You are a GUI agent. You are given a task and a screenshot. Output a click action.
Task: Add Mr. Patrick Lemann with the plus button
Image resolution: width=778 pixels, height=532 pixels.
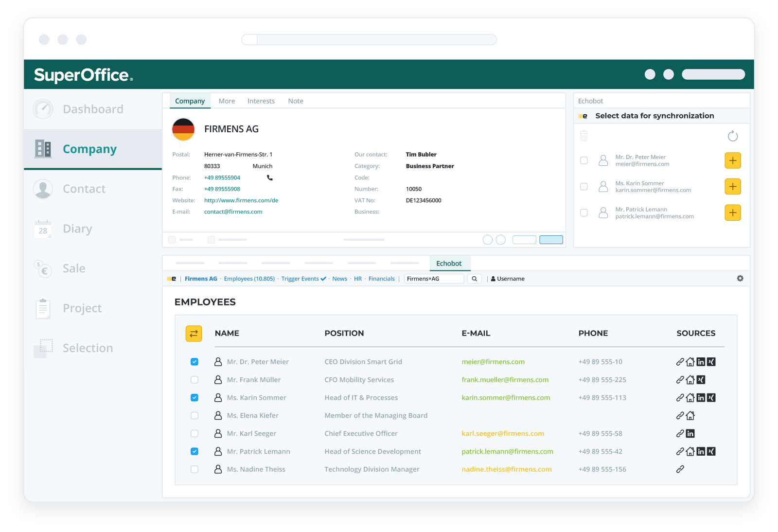(732, 213)
